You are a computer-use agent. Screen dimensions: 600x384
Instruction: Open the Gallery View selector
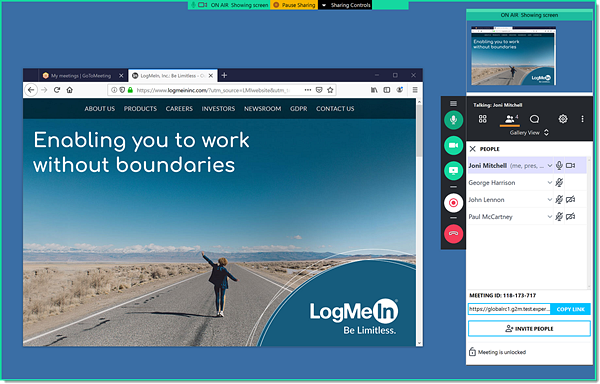[x=529, y=133]
